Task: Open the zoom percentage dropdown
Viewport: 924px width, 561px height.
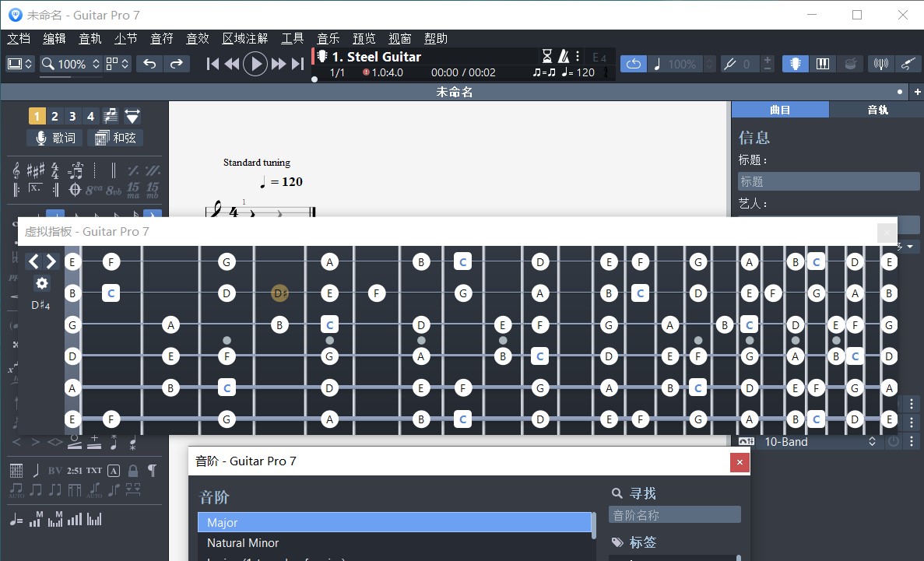Action: pyautogui.click(x=96, y=64)
